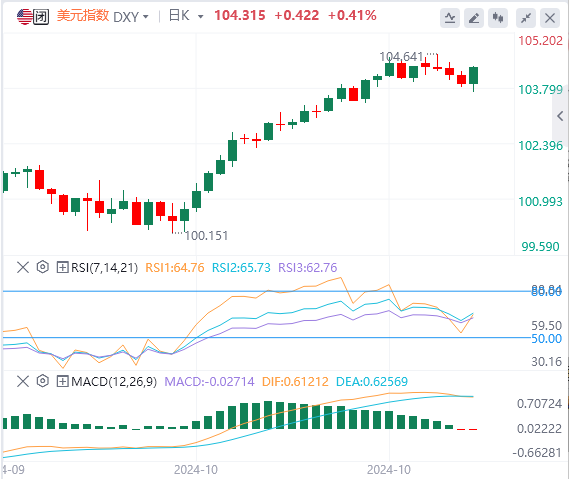Click the current price 104.315
This screenshot has height=479, width=569.
[240, 16]
